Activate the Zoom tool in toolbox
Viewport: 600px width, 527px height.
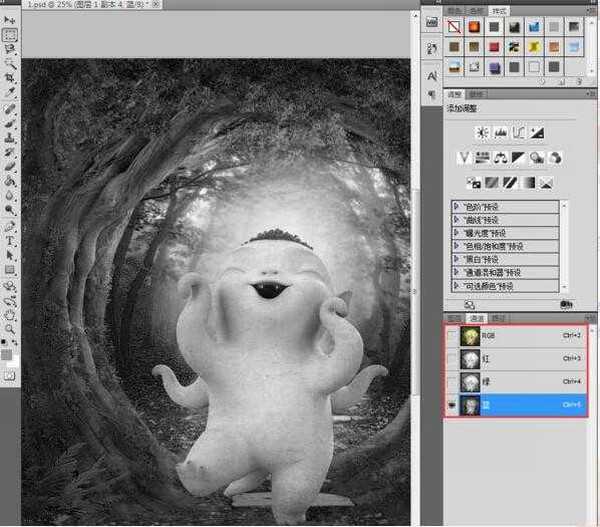pyautogui.click(x=10, y=327)
